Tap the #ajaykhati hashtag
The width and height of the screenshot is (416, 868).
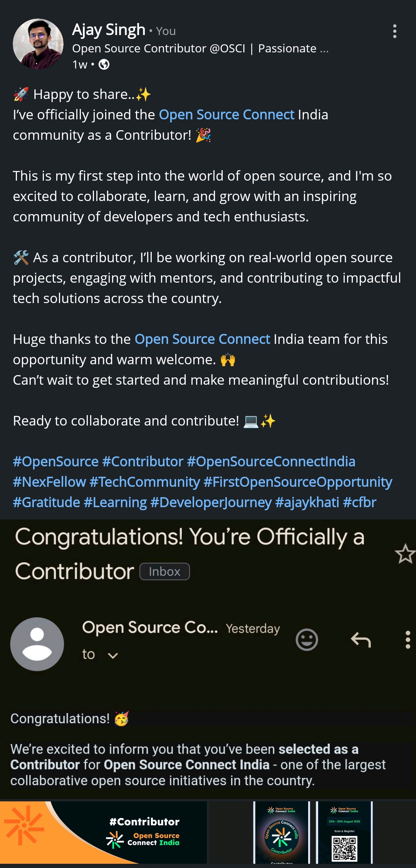coord(307,502)
